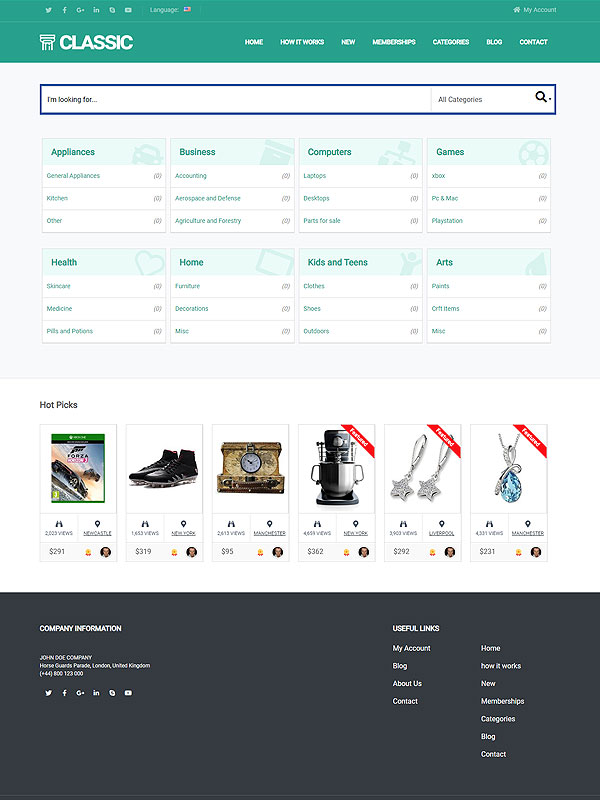Click seller avatar on $231 listing
Image resolution: width=600 pixels, height=800 pixels.
[536, 552]
